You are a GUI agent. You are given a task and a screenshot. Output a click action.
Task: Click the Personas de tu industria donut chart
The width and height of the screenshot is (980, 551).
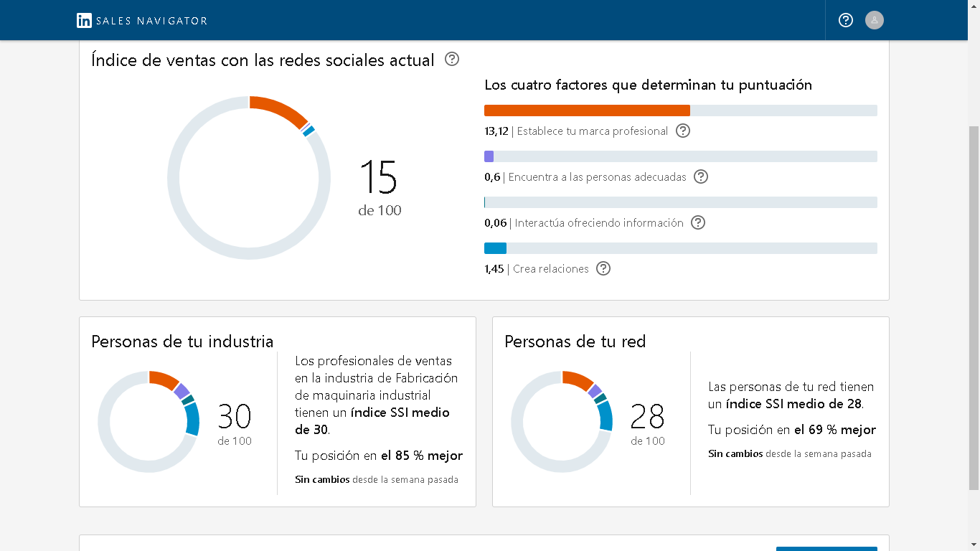(149, 421)
